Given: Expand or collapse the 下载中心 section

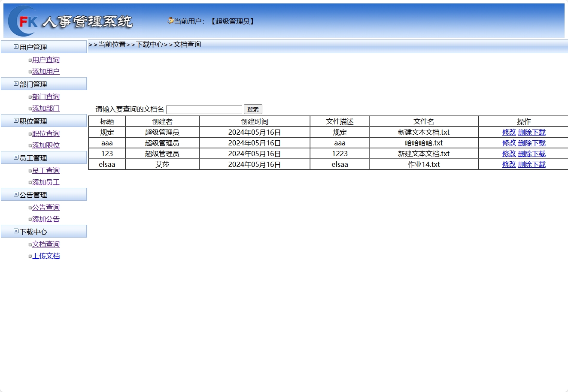Looking at the screenshot, I should tap(44, 232).
